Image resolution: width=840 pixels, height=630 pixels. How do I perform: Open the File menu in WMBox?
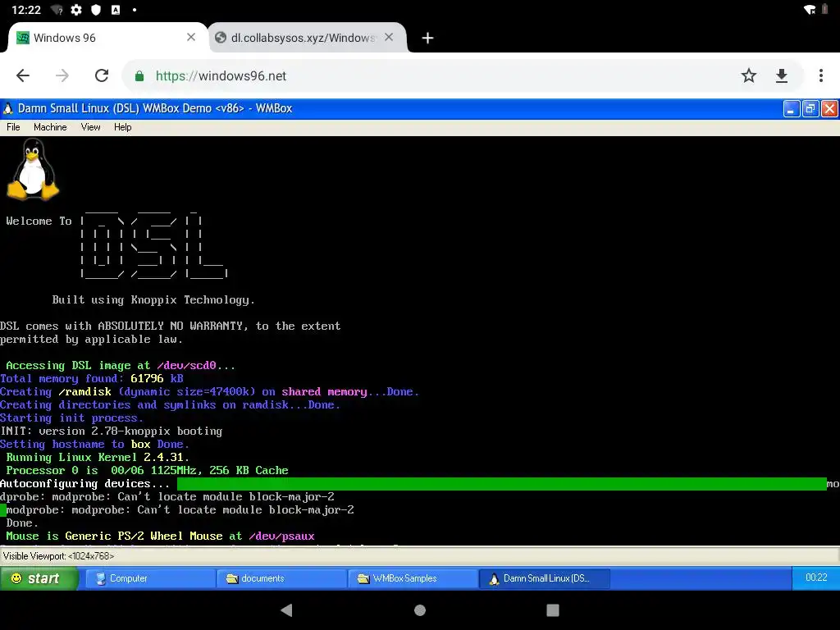tap(13, 127)
